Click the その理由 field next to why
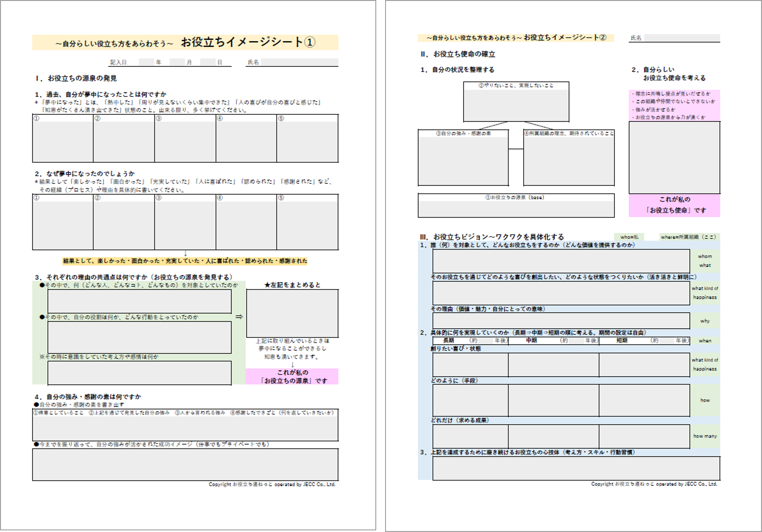 tap(561, 321)
